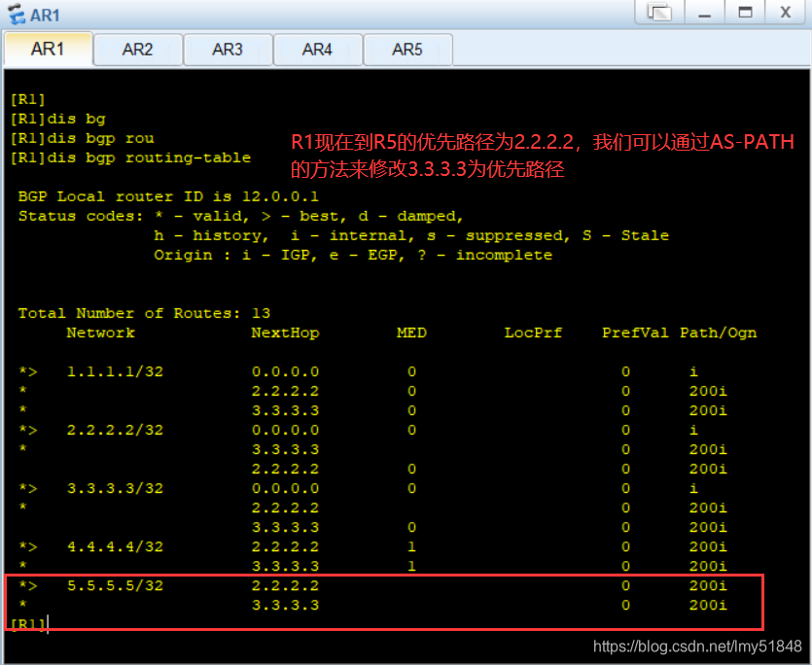Click next hop 0.0.0.0 in 1.1.1.1/32 row

[285, 371]
